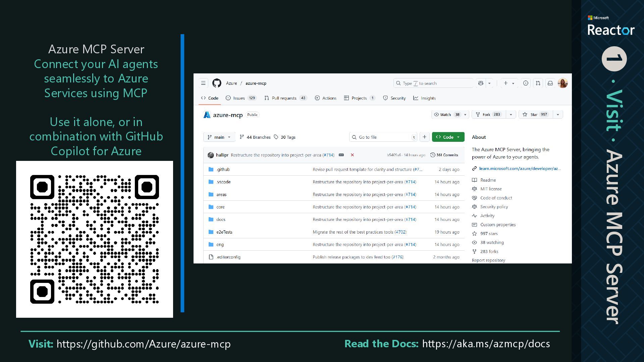Open the issues circle icon in header

(x=526, y=83)
